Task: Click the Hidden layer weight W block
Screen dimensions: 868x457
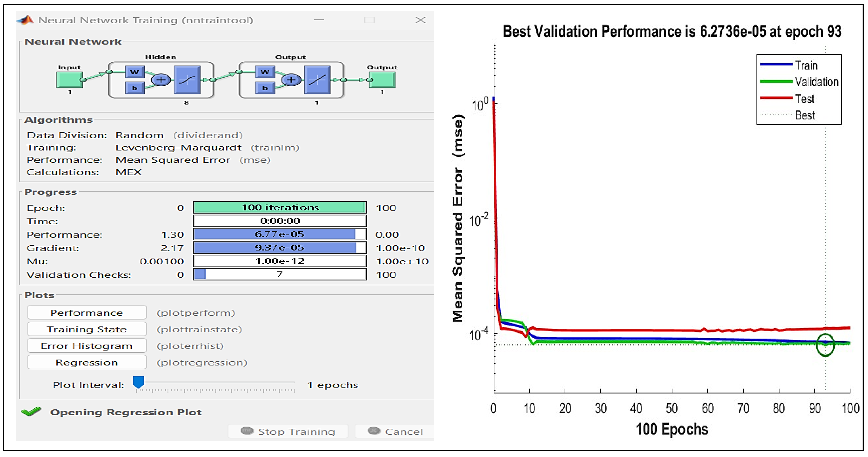Action: tap(134, 72)
